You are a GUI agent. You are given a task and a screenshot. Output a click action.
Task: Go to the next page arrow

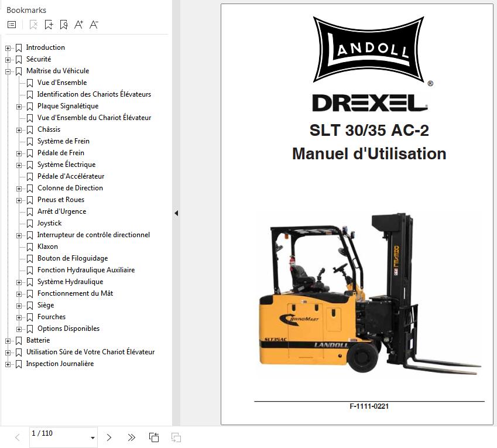pos(109,437)
